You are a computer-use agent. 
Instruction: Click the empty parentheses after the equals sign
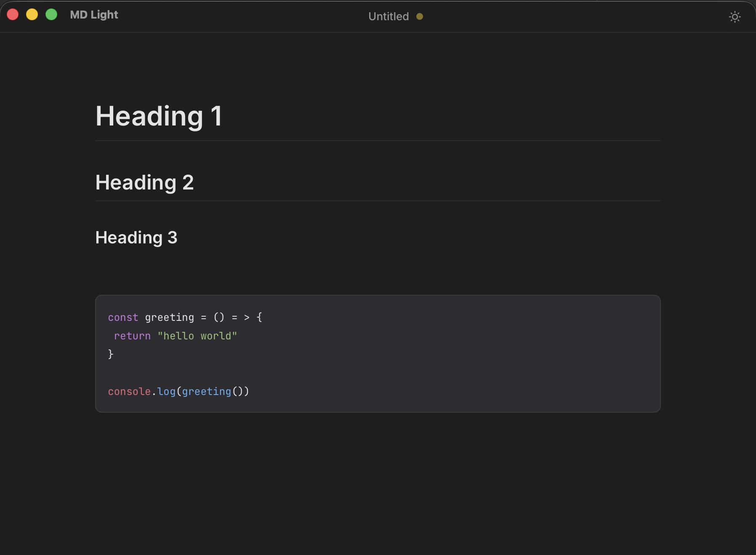[x=219, y=318]
